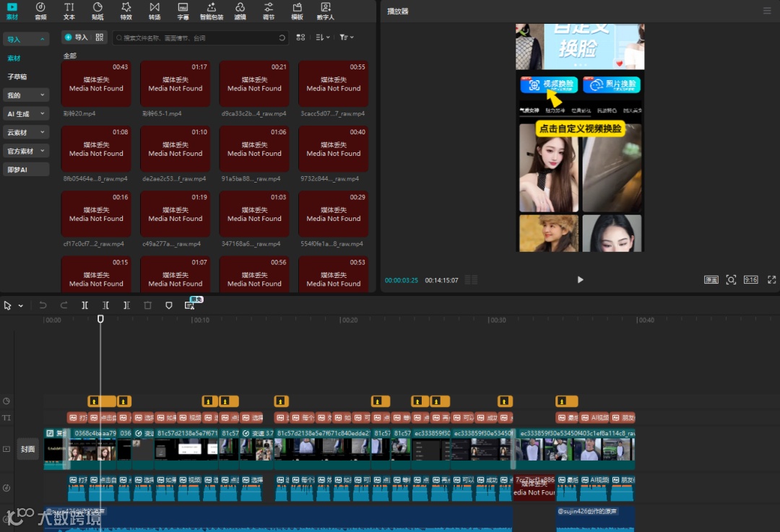Select 素材 in the left sidebar
This screenshot has height=532, width=780.
pyautogui.click(x=14, y=58)
